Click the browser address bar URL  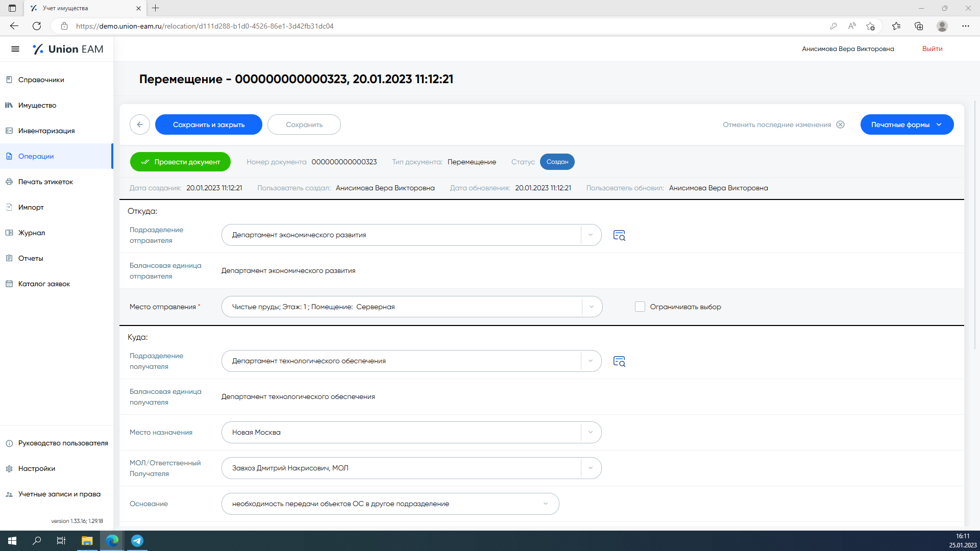(205, 26)
